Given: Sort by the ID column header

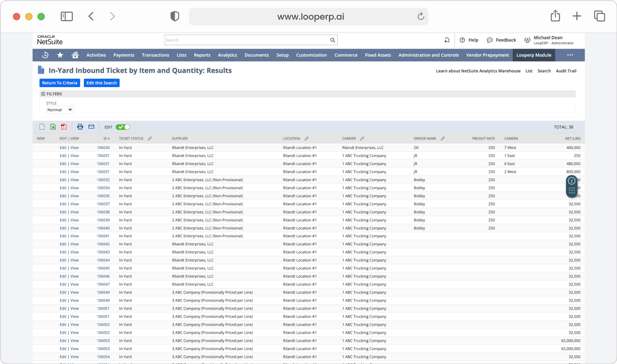Looking at the screenshot, I should click(x=106, y=139).
